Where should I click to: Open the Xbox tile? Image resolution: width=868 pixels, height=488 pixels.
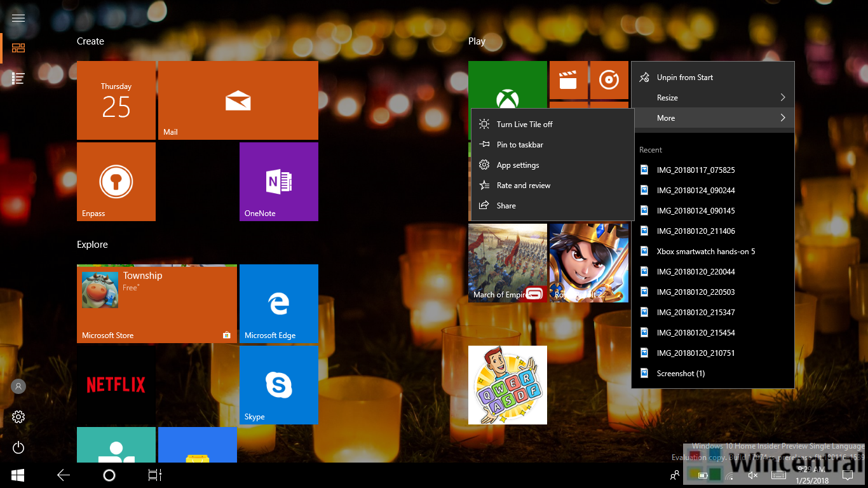point(508,86)
